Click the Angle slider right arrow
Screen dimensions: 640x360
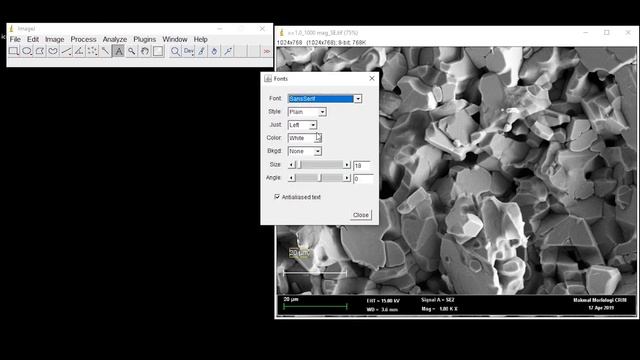click(347, 178)
